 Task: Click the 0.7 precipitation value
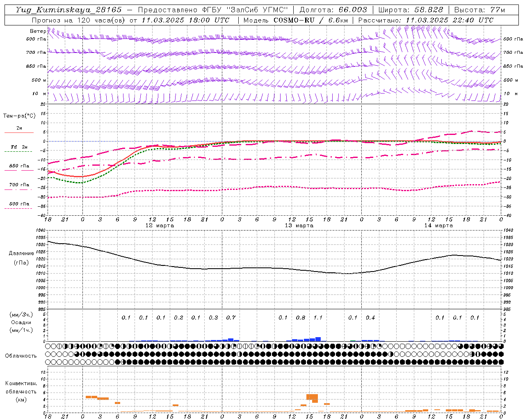coord(231,318)
